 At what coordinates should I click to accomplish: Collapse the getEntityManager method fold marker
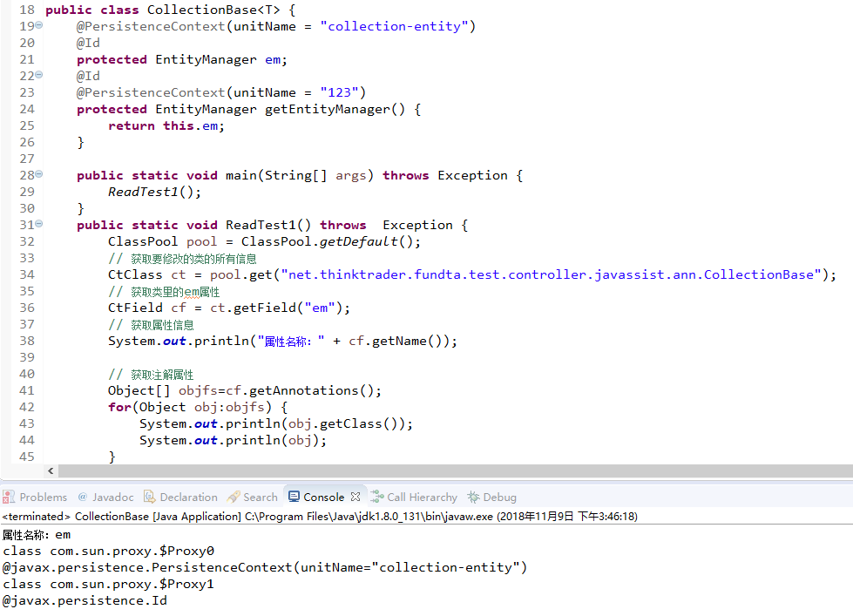[x=38, y=75]
